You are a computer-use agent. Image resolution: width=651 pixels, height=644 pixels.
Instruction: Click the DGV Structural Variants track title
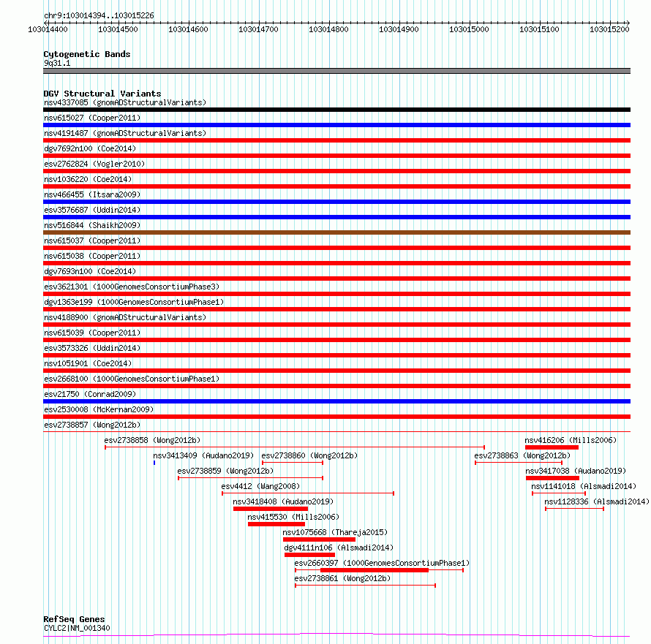click(x=102, y=94)
